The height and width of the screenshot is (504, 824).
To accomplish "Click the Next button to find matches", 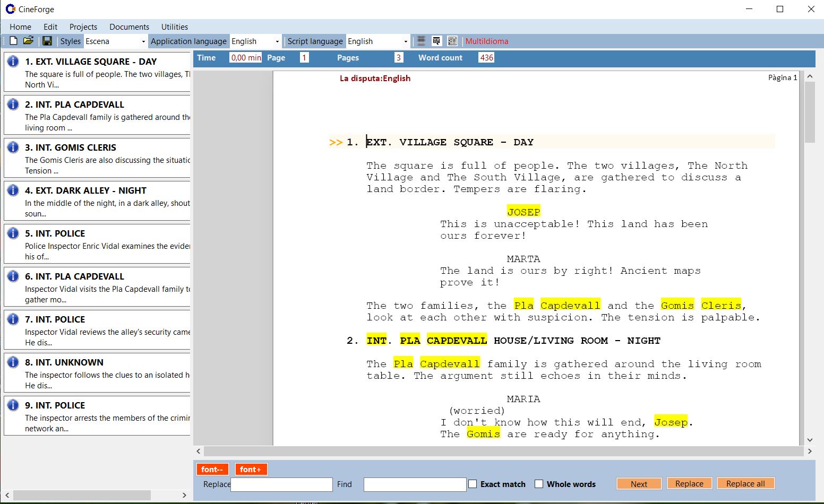I will (x=639, y=483).
